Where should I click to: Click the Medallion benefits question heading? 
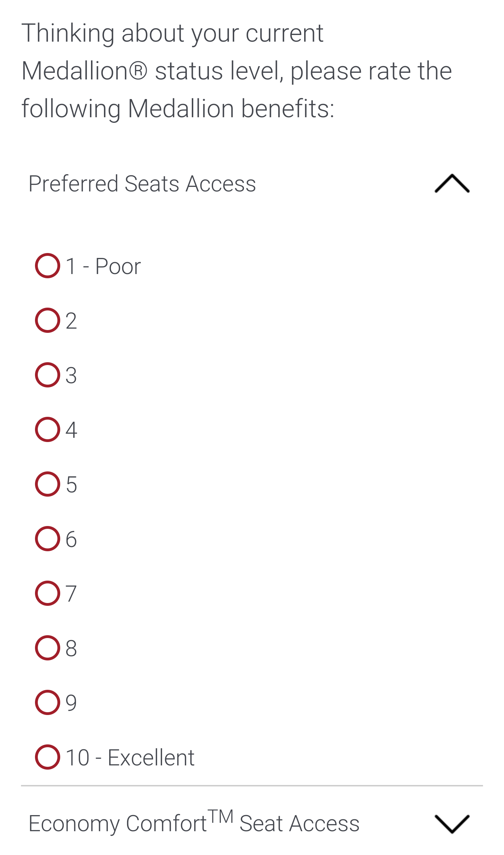(x=237, y=71)
